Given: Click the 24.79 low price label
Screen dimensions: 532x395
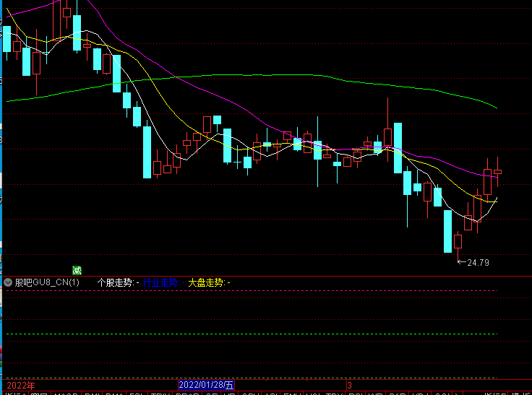Looking at the screenshot, I should tap(478, 263).
